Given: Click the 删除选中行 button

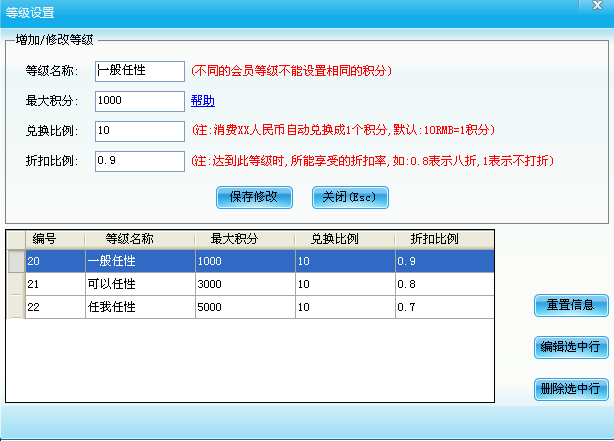Looking at the screenshot, I should click(x=571, y=389).
